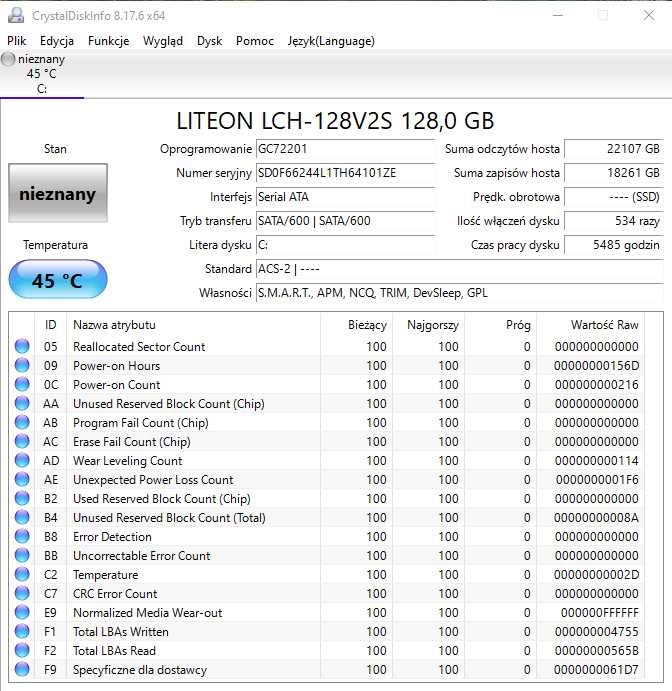Click status orb for Uncorrectable Error Count
This screenshot has height=691, width=672.
[x=22, y=555]
